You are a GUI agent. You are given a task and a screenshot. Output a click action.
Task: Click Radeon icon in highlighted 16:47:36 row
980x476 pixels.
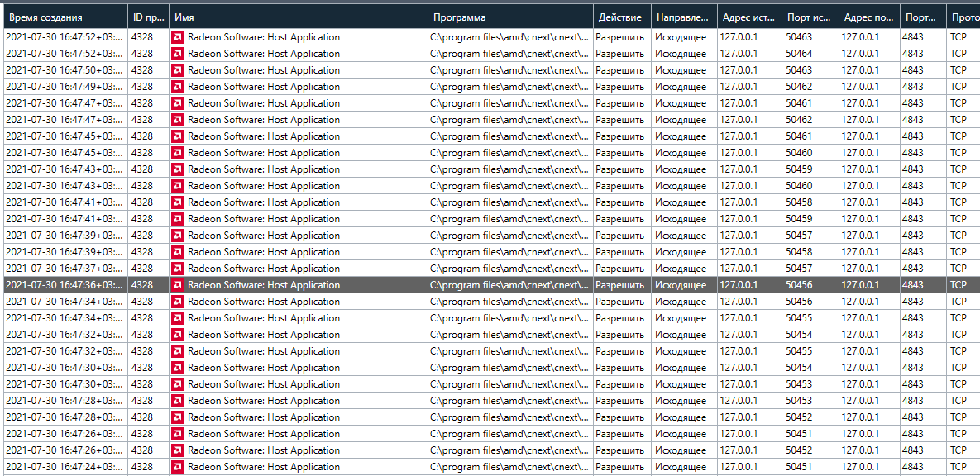coord(178,285)
